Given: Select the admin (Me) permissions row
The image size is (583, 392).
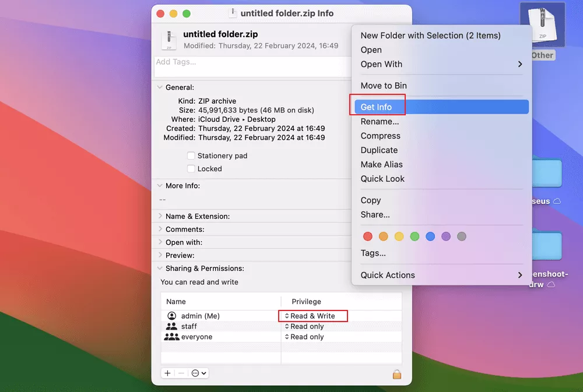Looking at the screenshot, I should click(282, 316).
